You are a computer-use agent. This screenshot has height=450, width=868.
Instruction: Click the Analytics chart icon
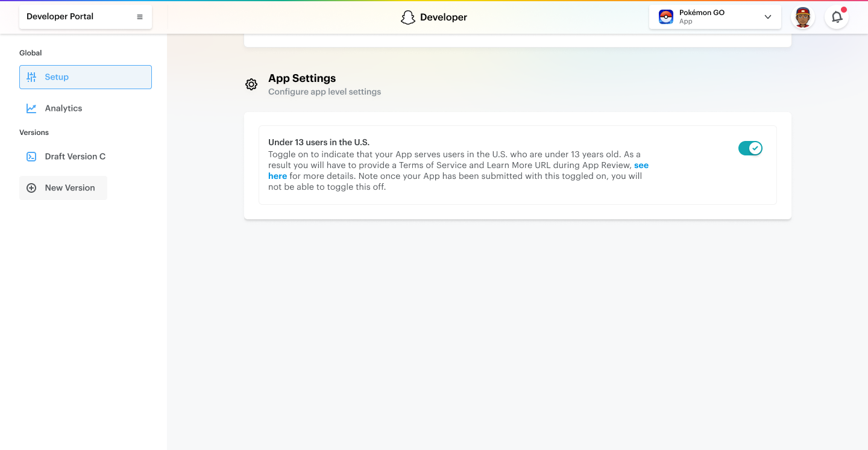(x=31, y=108)
